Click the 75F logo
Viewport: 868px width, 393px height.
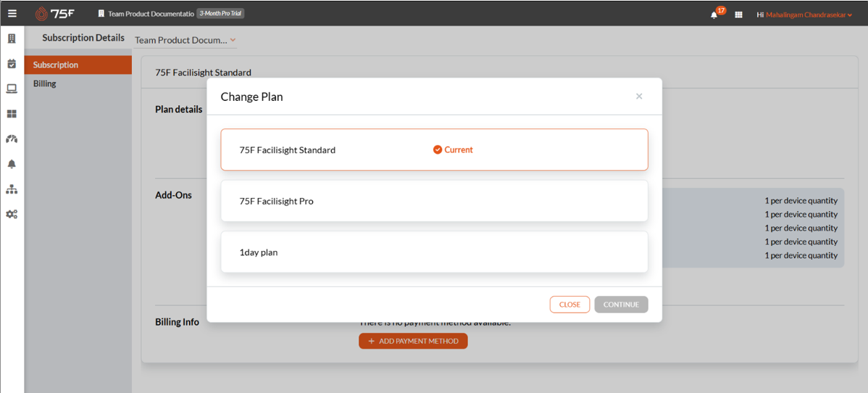[x=55, y=13]
